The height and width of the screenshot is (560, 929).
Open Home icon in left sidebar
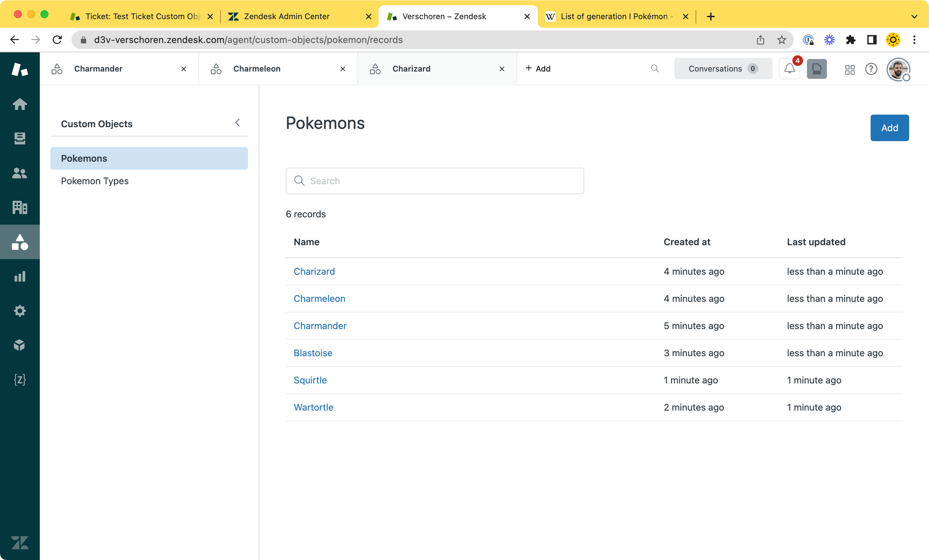pos(20,104)
